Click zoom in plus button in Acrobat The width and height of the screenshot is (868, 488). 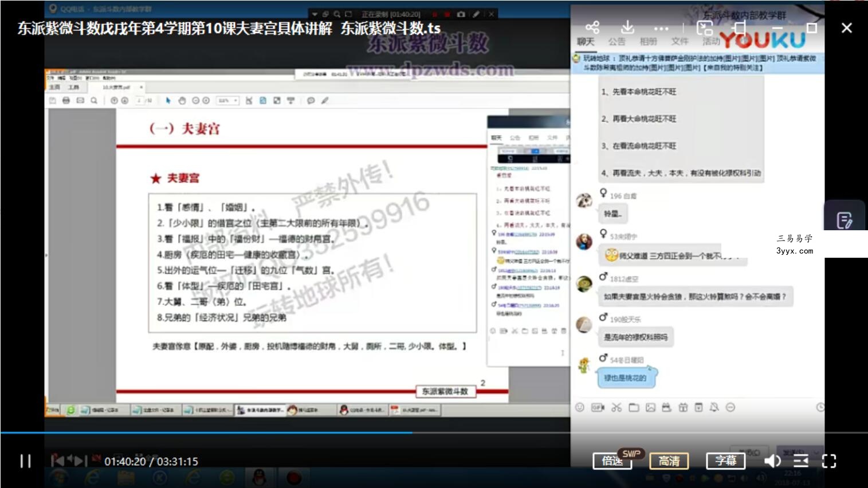click(x=206, y=100)
